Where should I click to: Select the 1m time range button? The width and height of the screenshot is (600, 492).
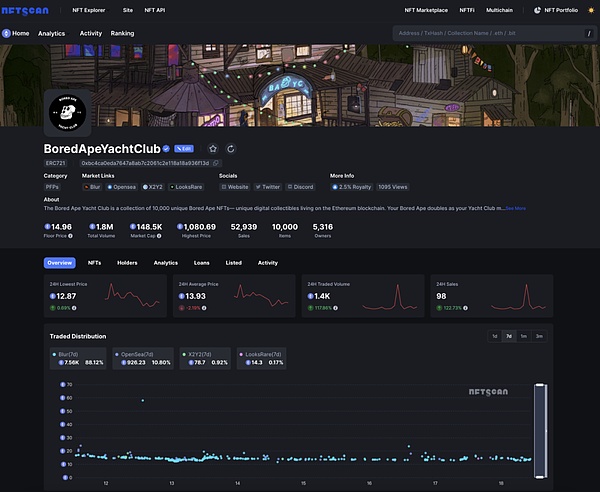click(524, 336)
